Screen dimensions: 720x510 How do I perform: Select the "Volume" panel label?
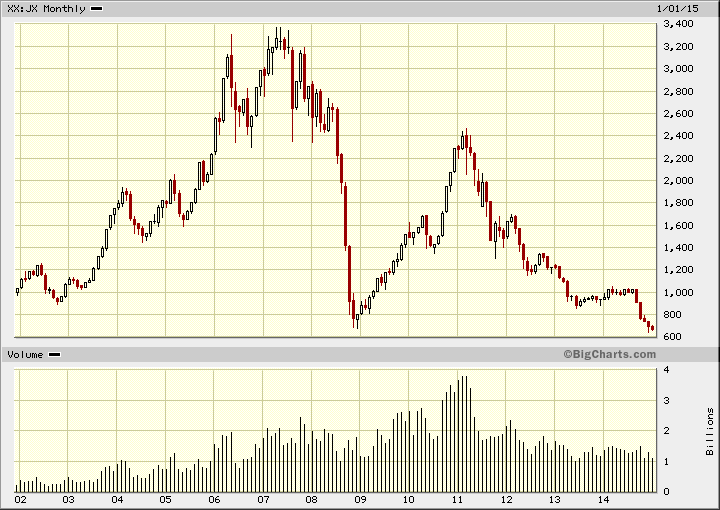point(25,354)
